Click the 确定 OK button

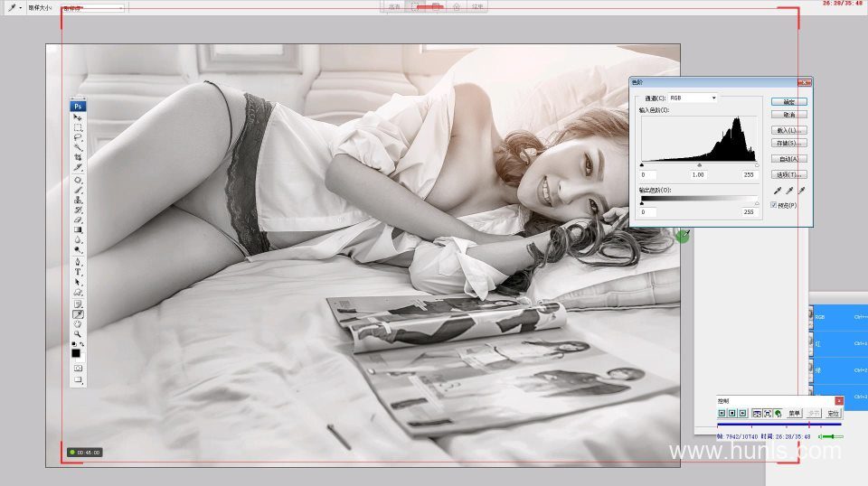pyautogui.click(x=788, y=102)
